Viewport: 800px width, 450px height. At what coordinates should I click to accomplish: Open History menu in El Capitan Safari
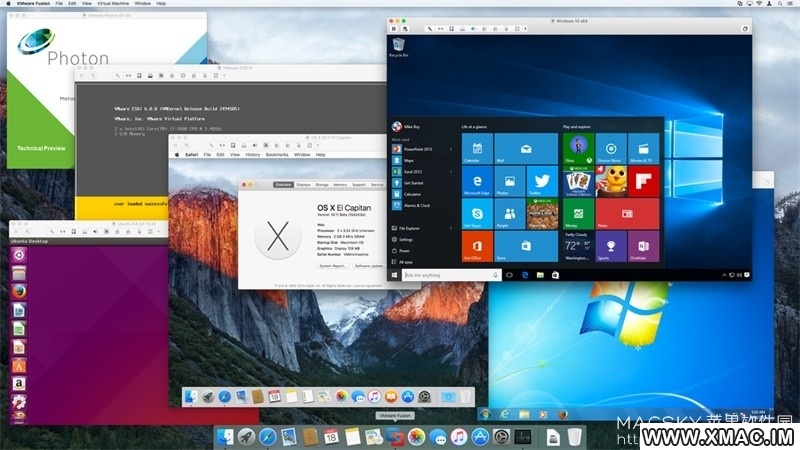click(x=253, y=155)
